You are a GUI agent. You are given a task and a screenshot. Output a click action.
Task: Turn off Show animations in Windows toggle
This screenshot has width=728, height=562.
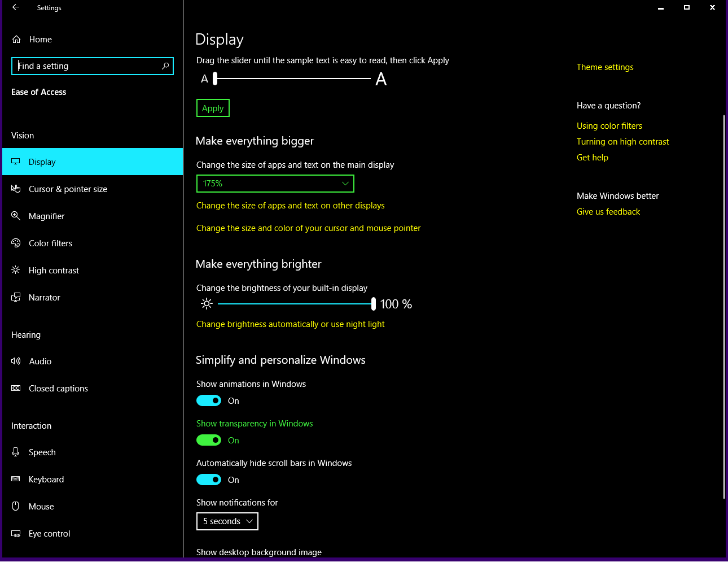(209, 400)
